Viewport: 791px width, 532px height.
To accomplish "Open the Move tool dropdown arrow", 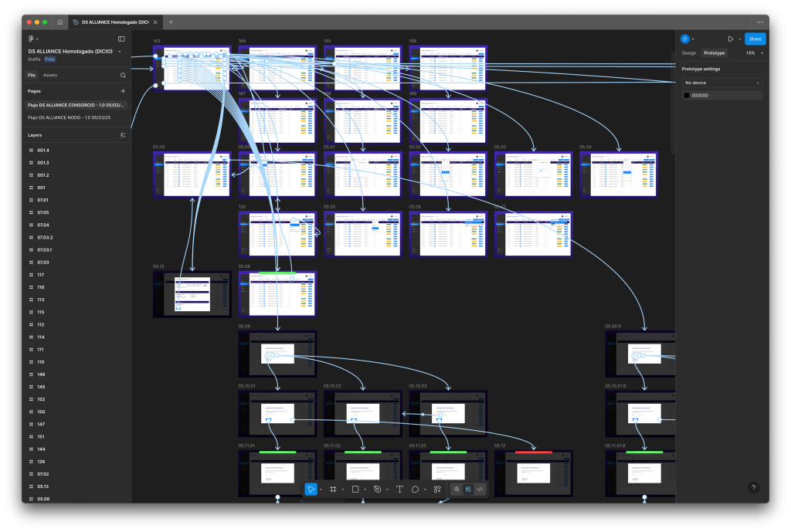I will (321, 490).
